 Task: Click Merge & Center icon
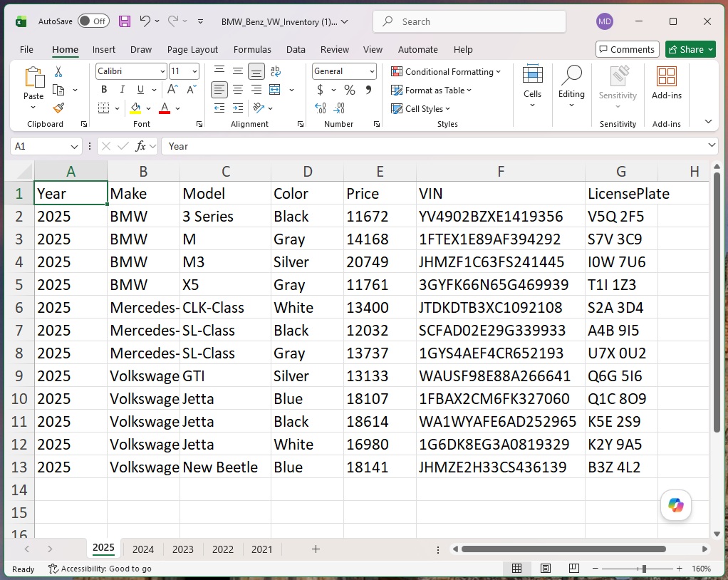point(275,90)
